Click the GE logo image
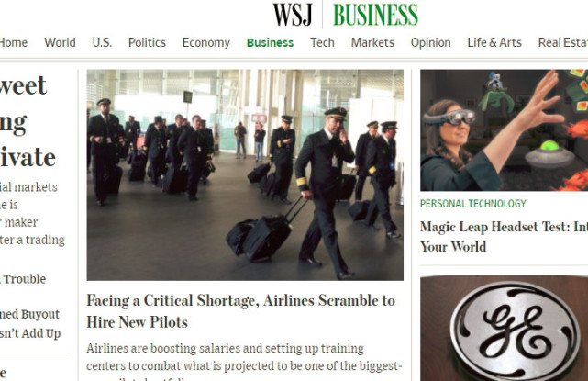 click(504, 328)
